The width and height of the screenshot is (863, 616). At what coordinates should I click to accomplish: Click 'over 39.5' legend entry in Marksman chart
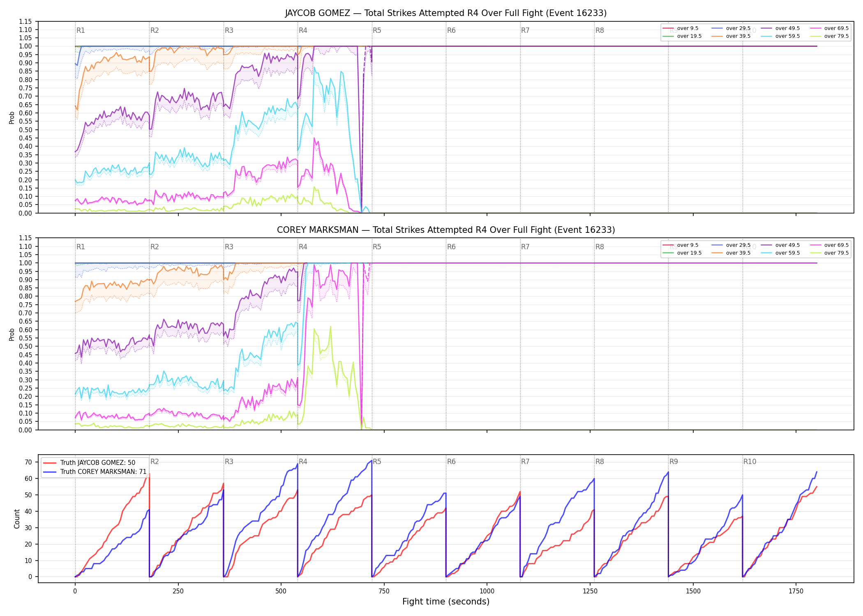[x=731, y=253]
